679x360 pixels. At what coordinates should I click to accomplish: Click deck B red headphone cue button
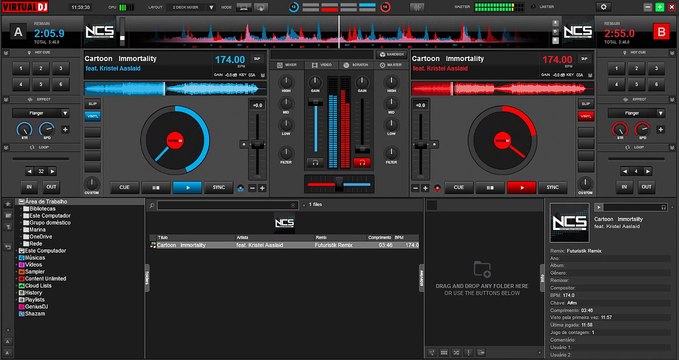[x=362, y=163]
